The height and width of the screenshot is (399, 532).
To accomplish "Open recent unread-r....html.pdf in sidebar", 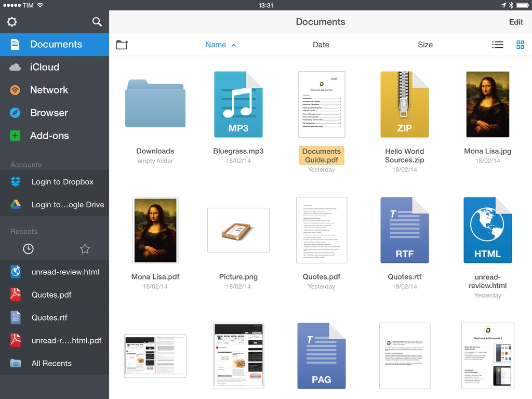I will pyautogui.click(x=55, y=340).
